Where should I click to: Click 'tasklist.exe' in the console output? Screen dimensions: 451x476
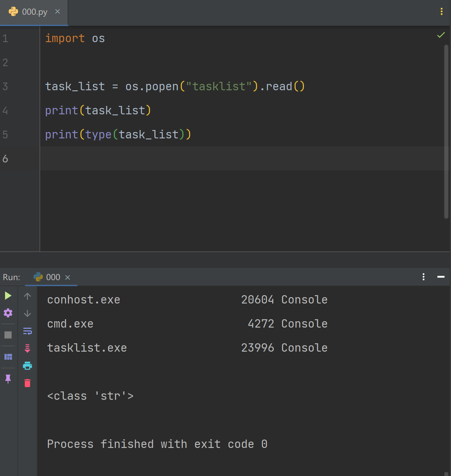[x=87, y=348]
